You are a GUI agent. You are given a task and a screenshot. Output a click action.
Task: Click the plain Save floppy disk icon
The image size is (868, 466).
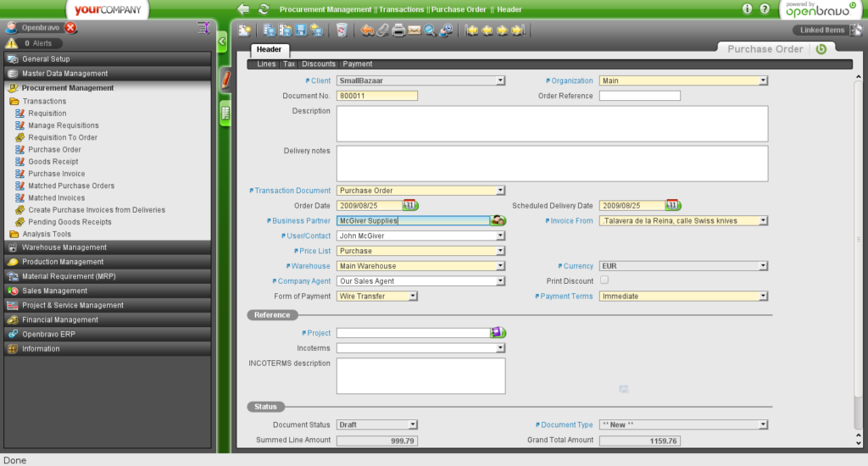click(x=301, y=31)
